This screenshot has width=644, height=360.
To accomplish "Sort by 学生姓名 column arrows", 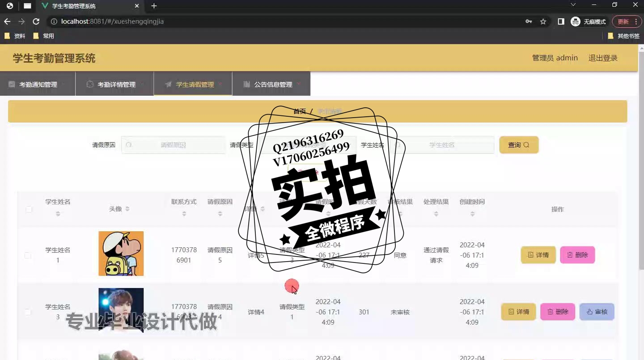I will pos(58,214).
